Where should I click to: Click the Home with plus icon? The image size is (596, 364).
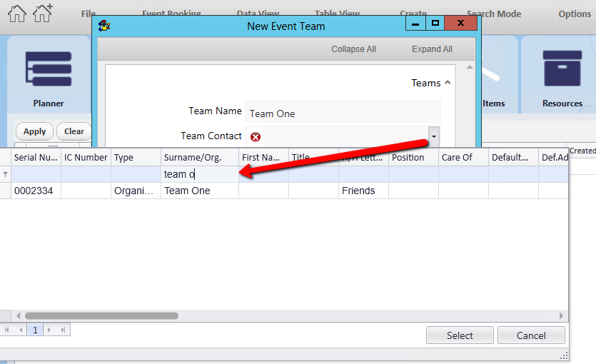(43, 13)
